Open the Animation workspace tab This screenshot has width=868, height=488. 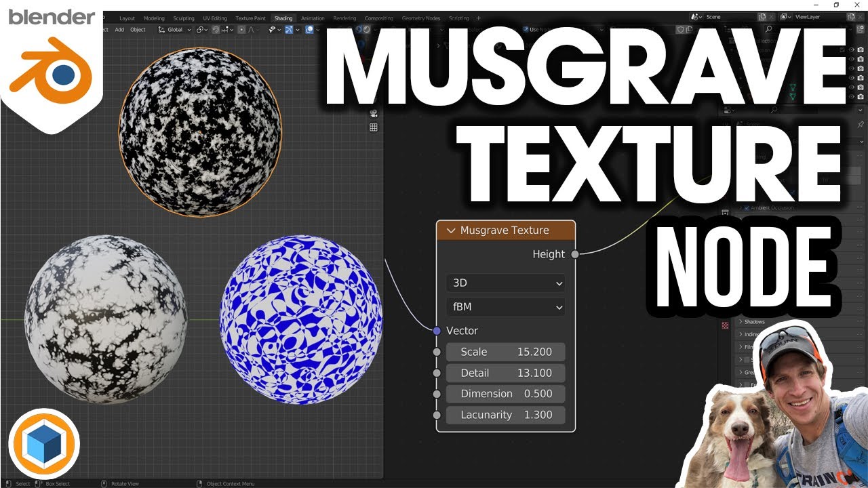tap(313, 18)
